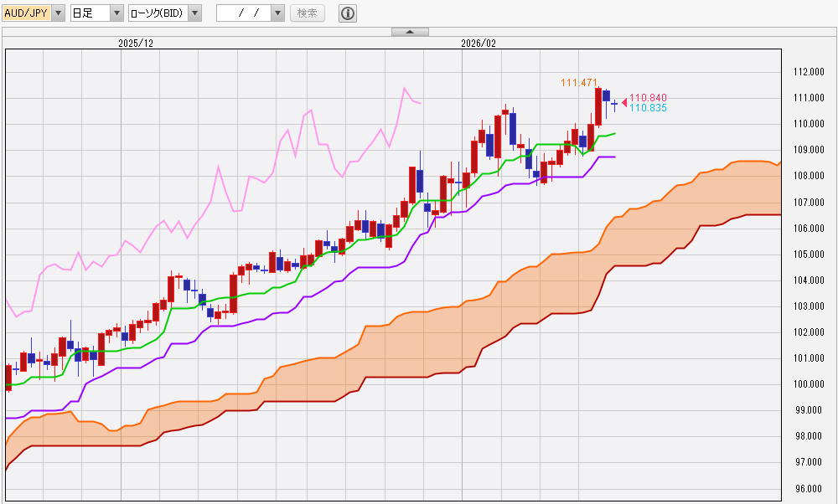
Task: Click the 2025/12 date label on time axis
Action: 135,43
